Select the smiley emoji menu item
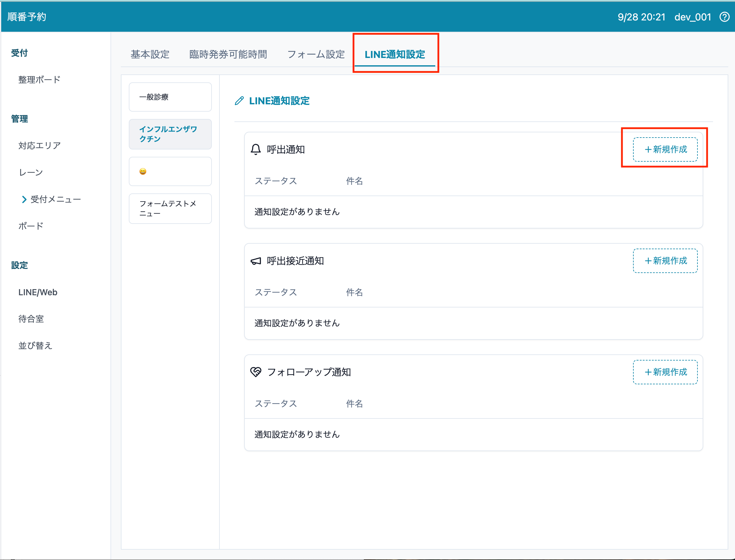735x560 pixels. (170, 171)
